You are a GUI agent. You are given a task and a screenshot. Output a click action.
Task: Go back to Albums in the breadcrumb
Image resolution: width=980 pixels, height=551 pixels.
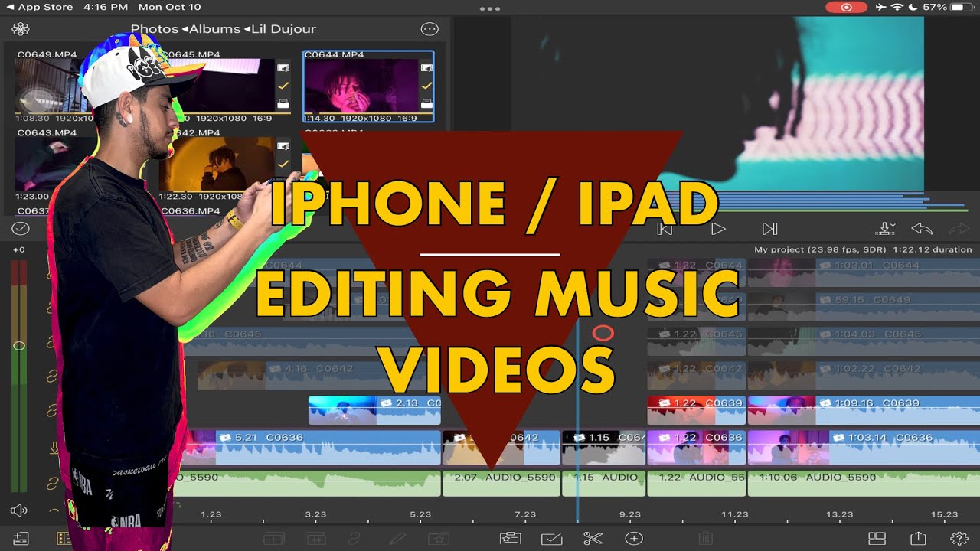(215, 29)
